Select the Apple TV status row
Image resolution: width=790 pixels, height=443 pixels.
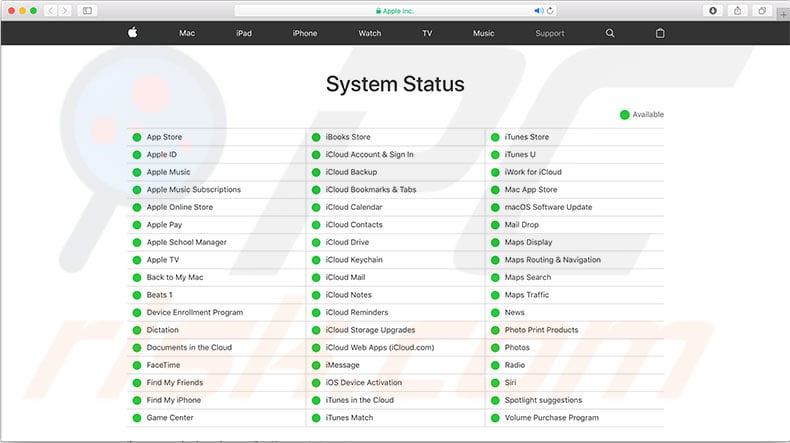click(x=216, y=260)
